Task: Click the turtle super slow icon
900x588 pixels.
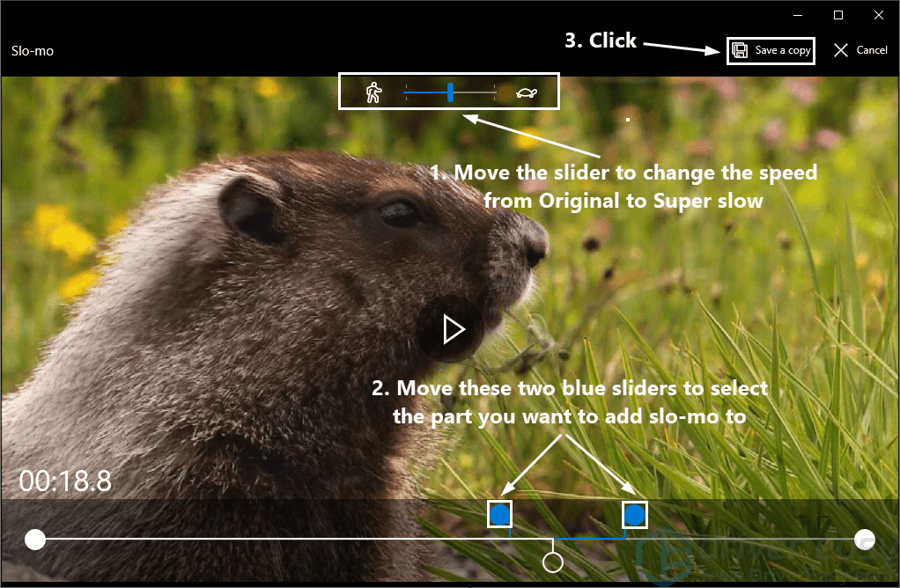Action: point(527,92)
